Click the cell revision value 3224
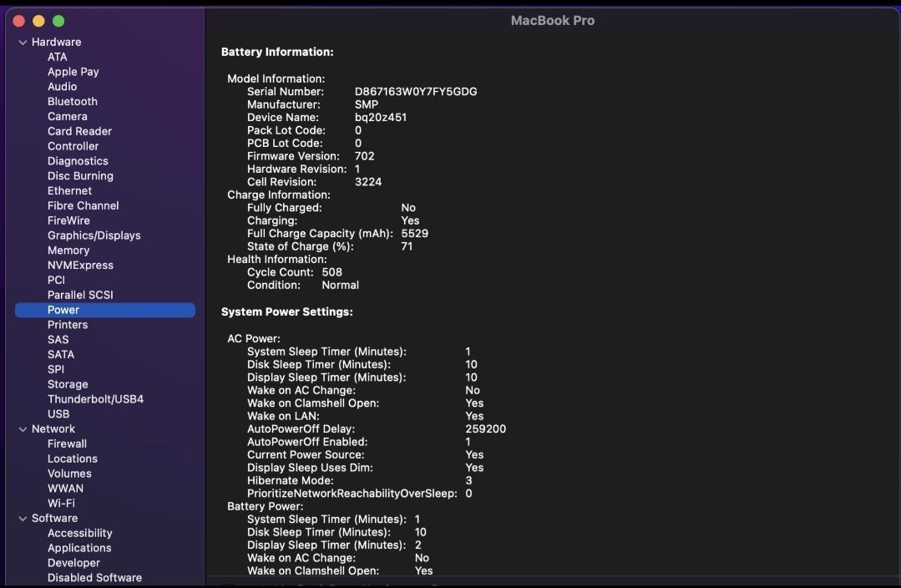The height and width of the screenshot is (588, 901). (x=368, y=182)
